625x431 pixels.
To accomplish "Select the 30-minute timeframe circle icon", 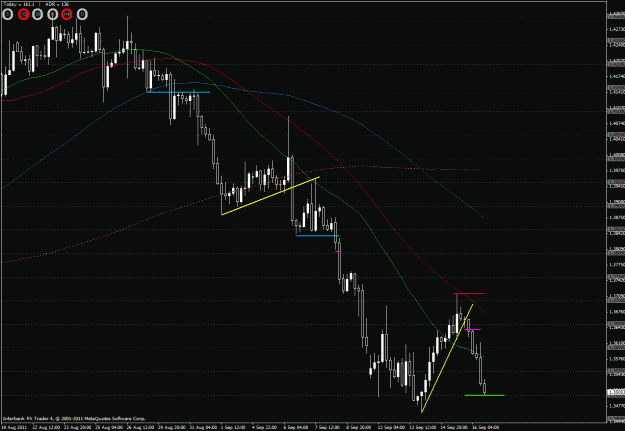I will click(x=37, y=14).
